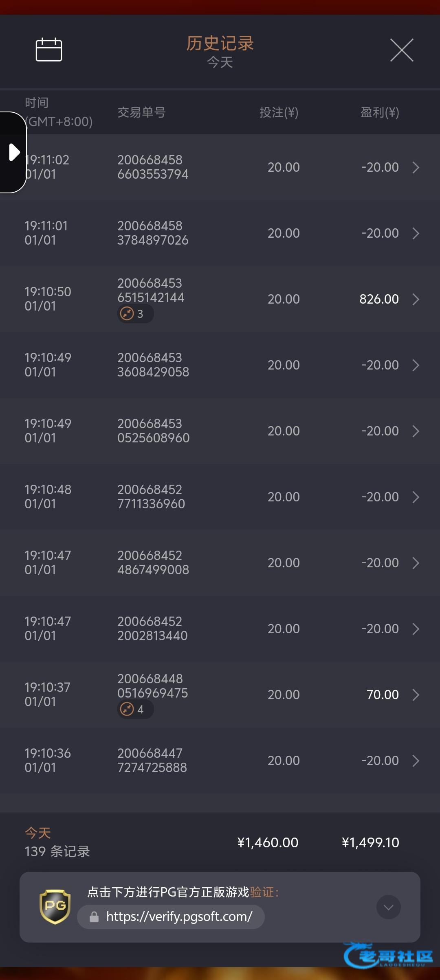Click the free spins icon showing 4
Screen dimensions: 440x980
[x=128, y=709]
